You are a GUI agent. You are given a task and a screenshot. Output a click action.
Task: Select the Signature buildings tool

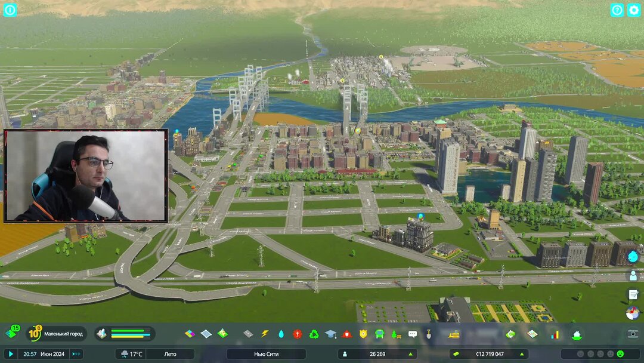click(x=222, y=333)
